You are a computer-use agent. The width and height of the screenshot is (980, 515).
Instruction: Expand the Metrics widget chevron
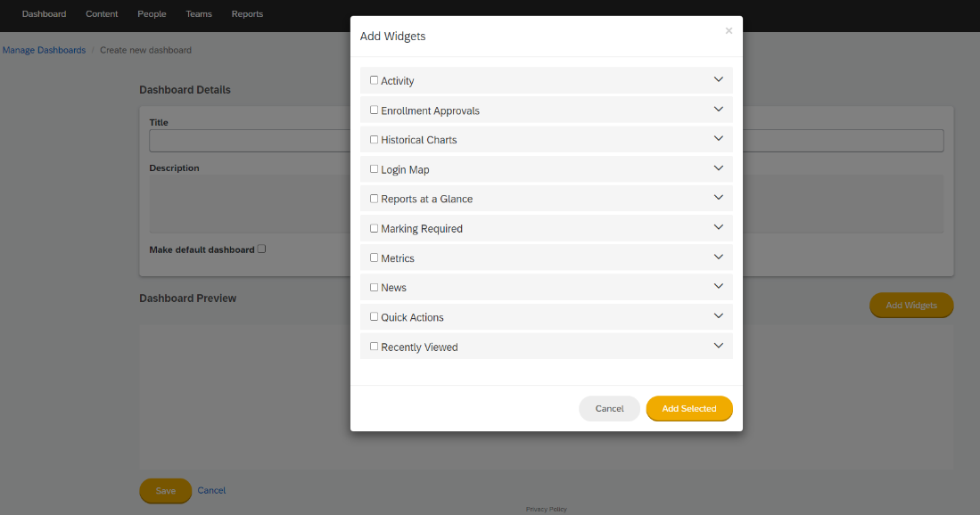(x=718, y=257)
